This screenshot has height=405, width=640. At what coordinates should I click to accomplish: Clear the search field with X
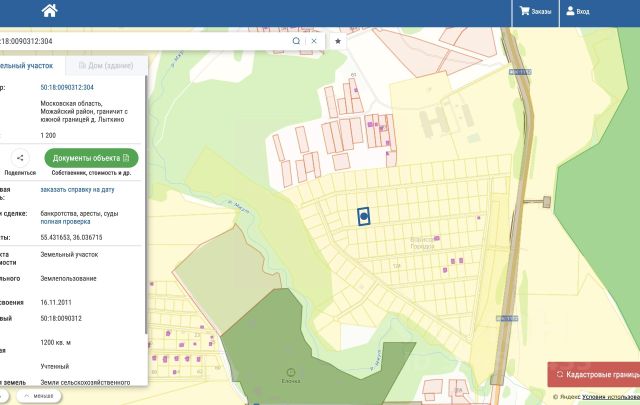point(314,41)
